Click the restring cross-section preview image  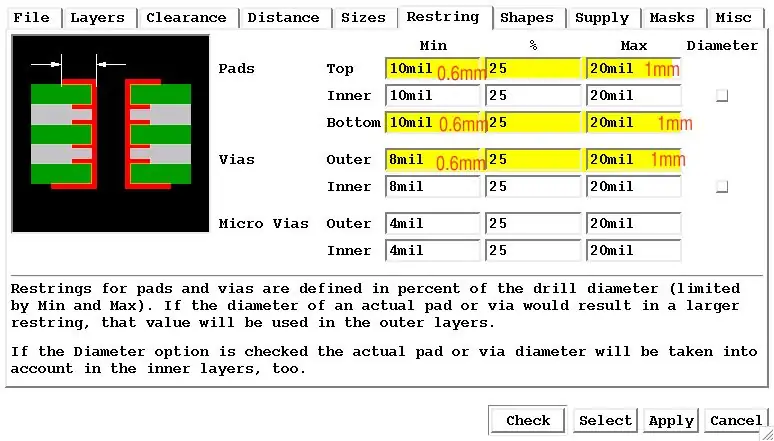[x=111, y=133]
